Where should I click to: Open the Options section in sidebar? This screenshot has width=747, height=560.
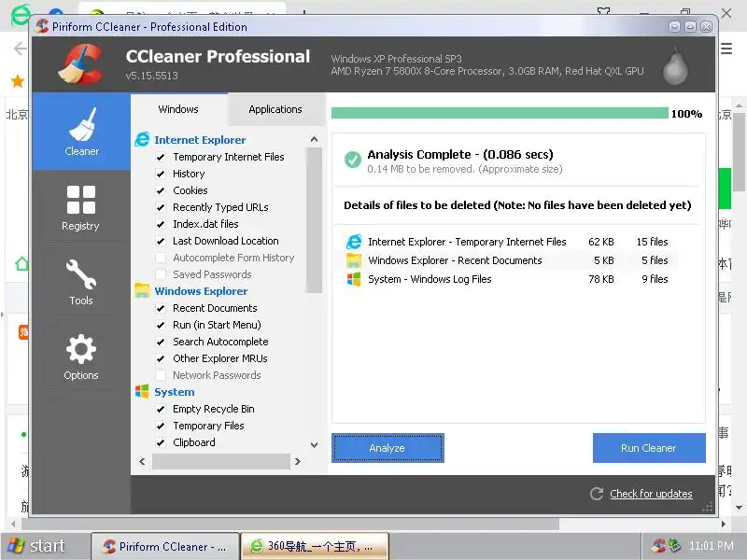81,357
